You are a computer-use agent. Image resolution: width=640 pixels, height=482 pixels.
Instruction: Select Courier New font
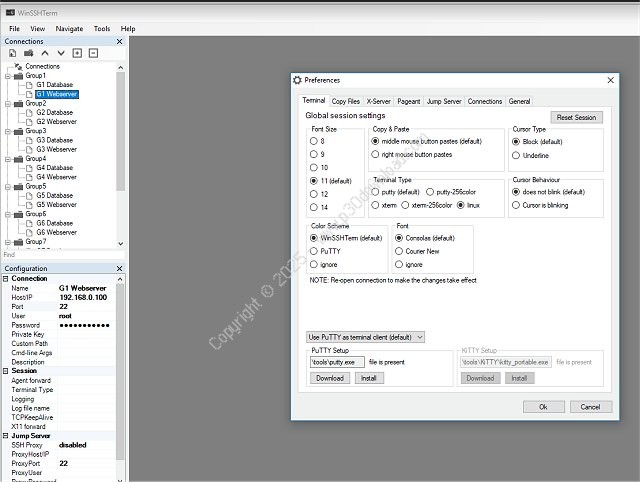coord(399,251)
